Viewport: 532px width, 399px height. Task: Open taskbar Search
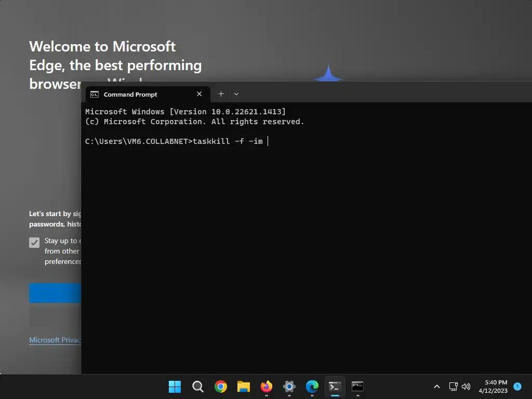point(197,387)
